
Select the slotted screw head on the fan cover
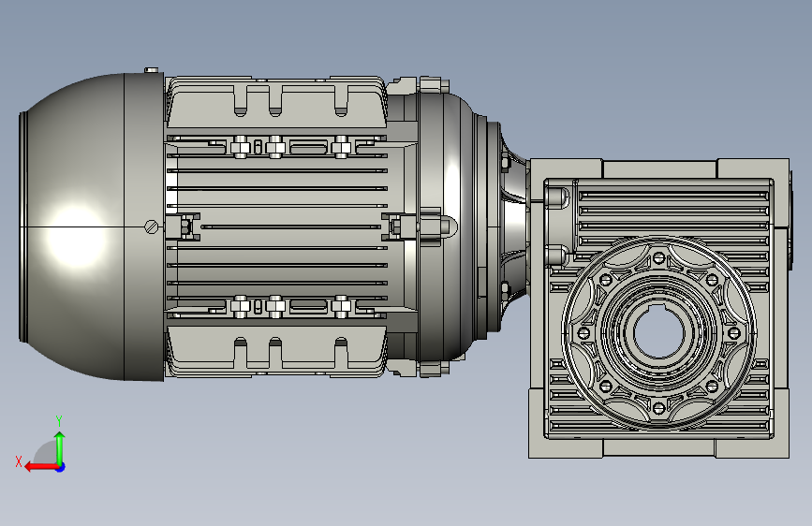tap(151, 226)
